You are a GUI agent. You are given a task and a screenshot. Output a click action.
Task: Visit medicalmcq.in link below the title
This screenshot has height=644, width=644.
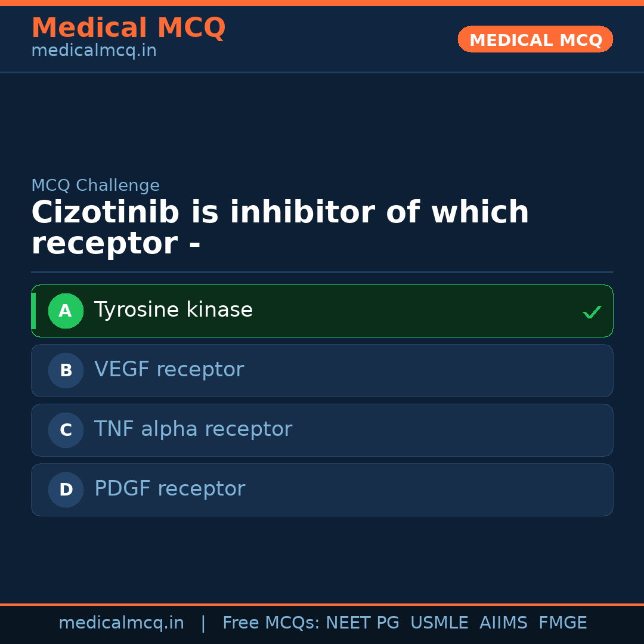point(94,51)
